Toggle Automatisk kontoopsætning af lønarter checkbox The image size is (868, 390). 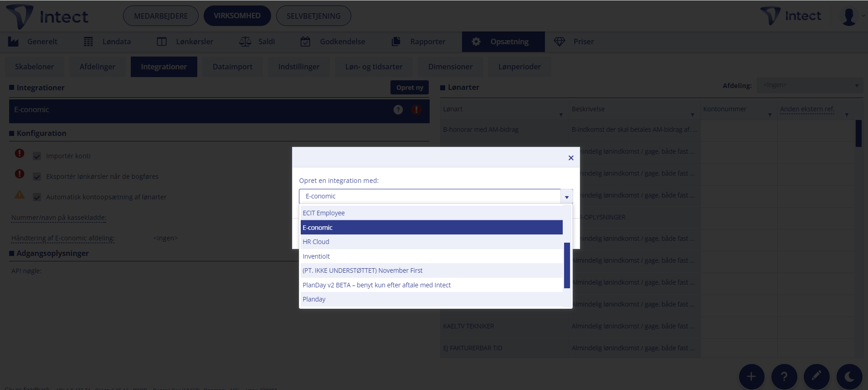tap(37, 197)
